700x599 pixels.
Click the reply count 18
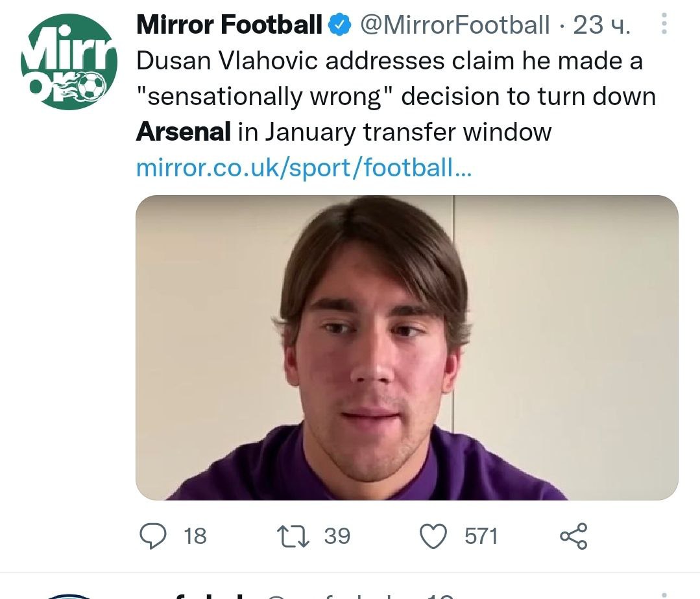coord(195,536)
